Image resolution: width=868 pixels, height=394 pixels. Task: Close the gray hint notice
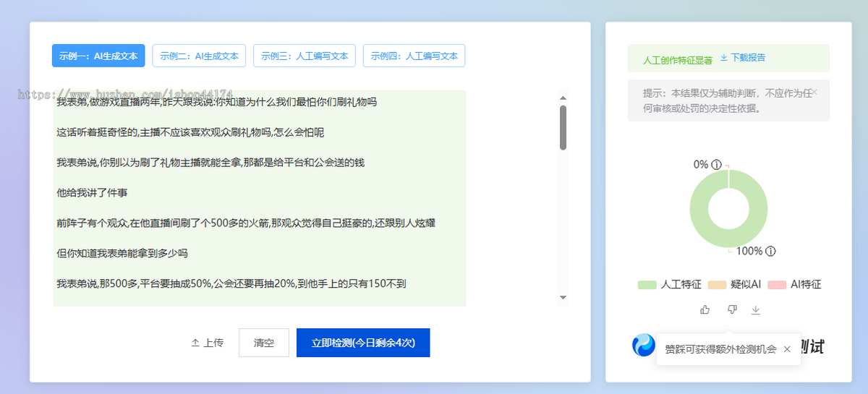(814, 92)
